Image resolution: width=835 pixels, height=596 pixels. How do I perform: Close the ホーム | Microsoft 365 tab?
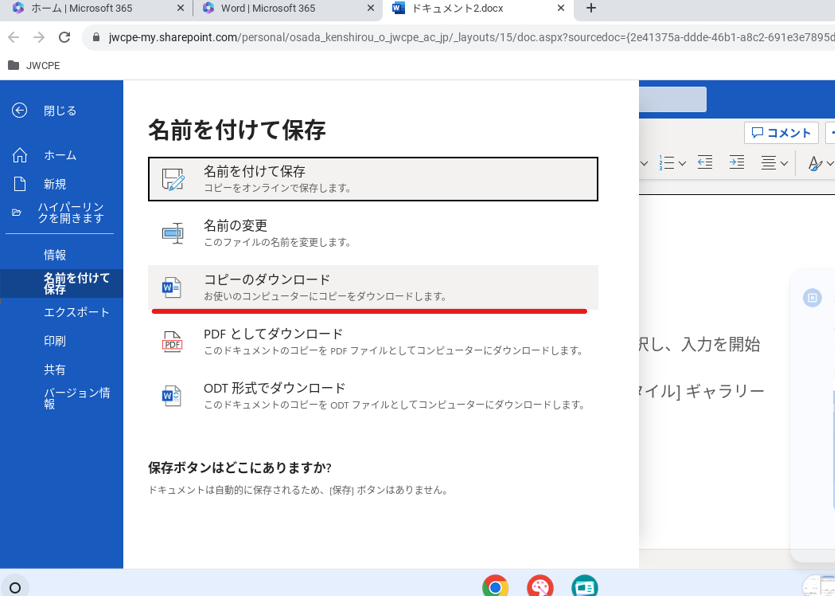click(181, 8)
